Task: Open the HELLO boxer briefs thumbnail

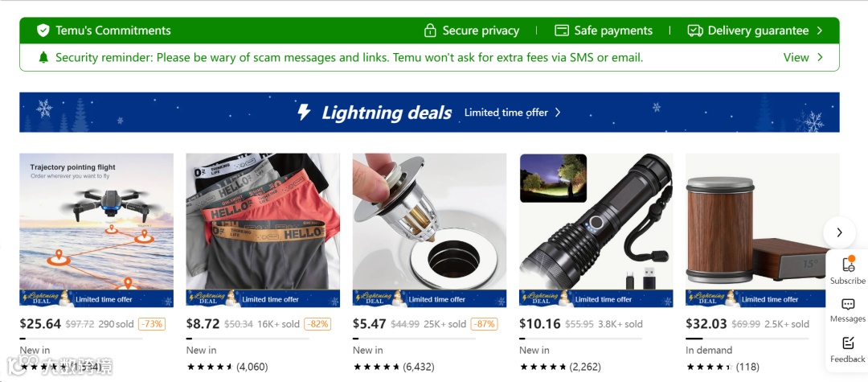Action: click(x=263, y=230)
